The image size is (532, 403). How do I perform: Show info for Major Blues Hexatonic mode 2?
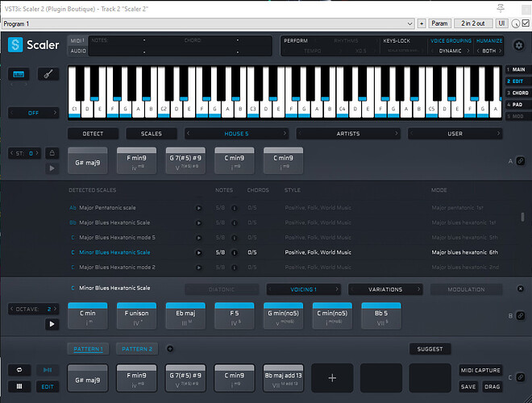(x=234, y=268)
